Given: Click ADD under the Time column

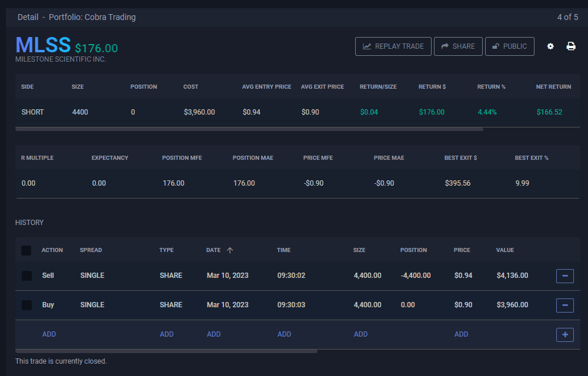Looking at the screenshot, I should pos(284,334).
